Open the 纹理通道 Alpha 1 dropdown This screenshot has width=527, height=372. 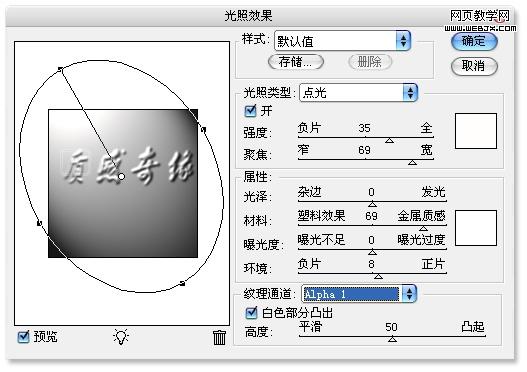tap(358, 294)
